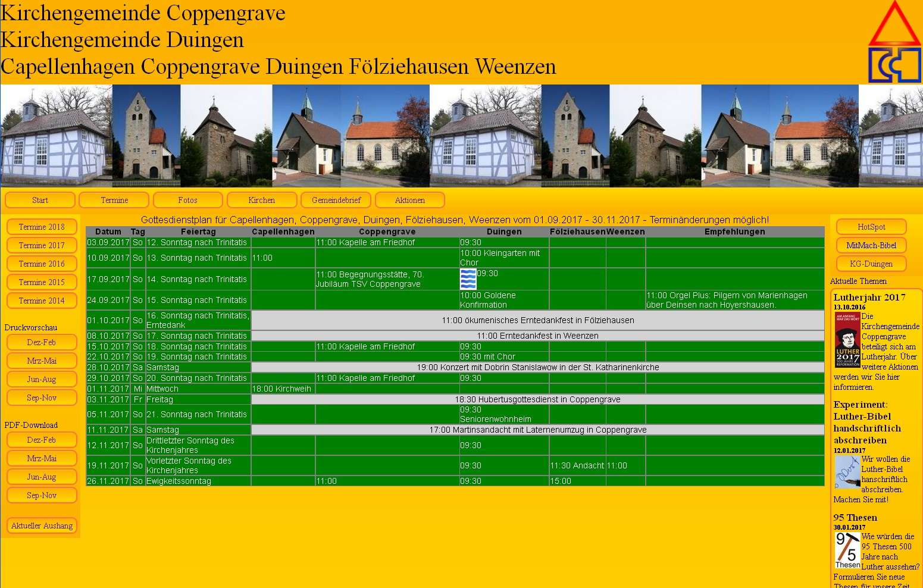This screenshot has width=923, height=588.
Task: Switch to the Gemeindebrief tab
Action: coord(335,200)
